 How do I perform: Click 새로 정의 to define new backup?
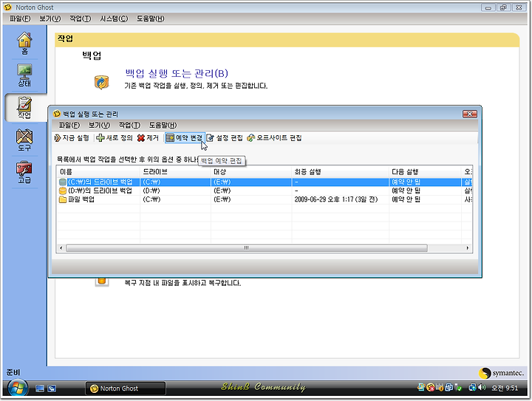[x=115, y=138]
